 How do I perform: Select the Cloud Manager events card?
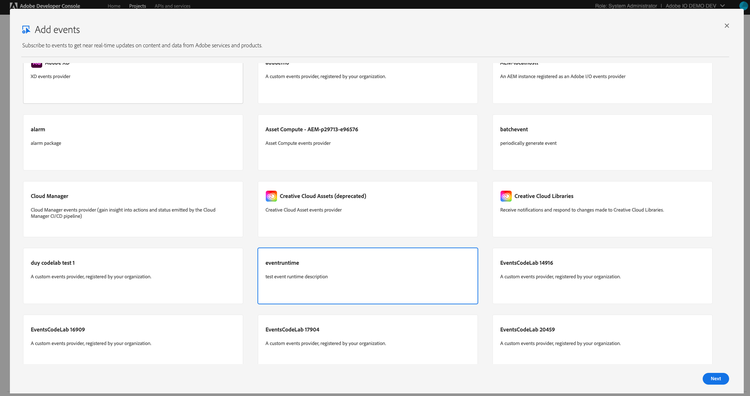(133, 209)
